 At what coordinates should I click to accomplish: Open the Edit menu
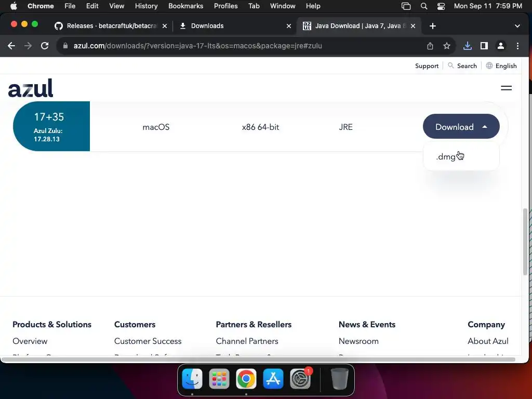[x=92, y=6]
